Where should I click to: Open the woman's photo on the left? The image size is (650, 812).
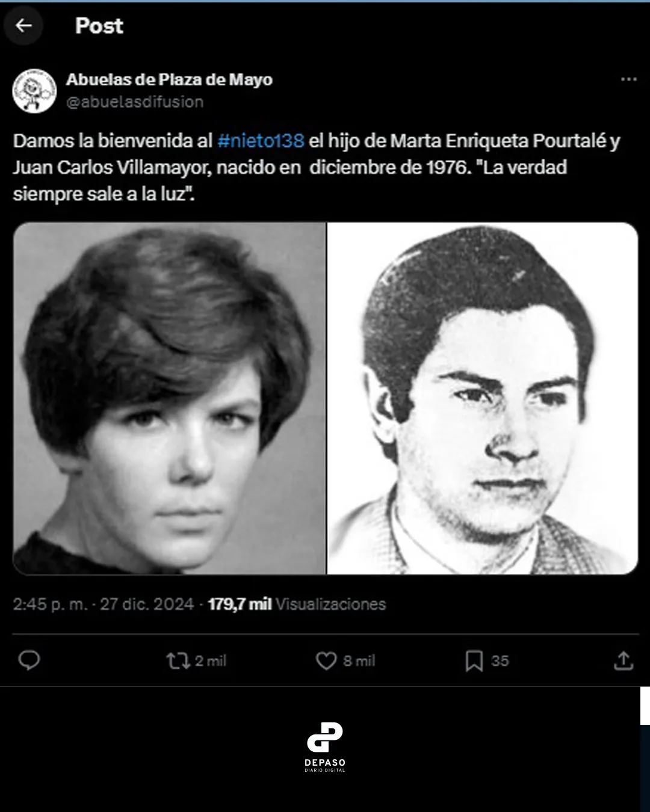click(x=169, y=398)
